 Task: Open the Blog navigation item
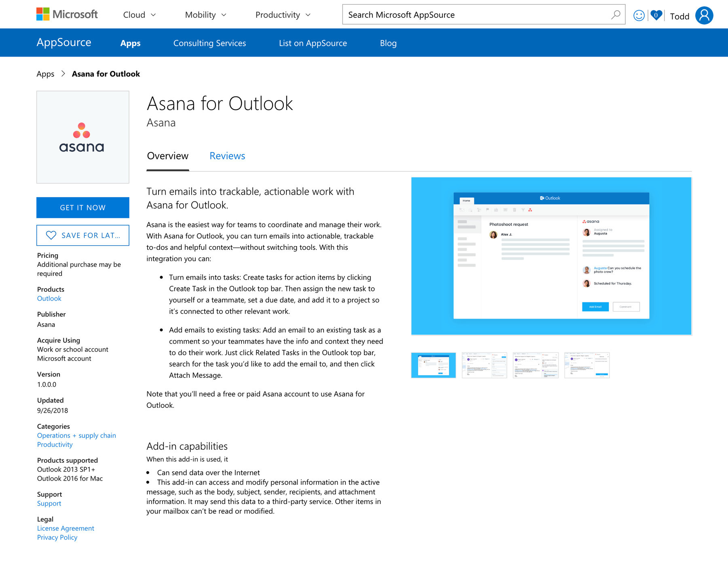click(388, 43)
